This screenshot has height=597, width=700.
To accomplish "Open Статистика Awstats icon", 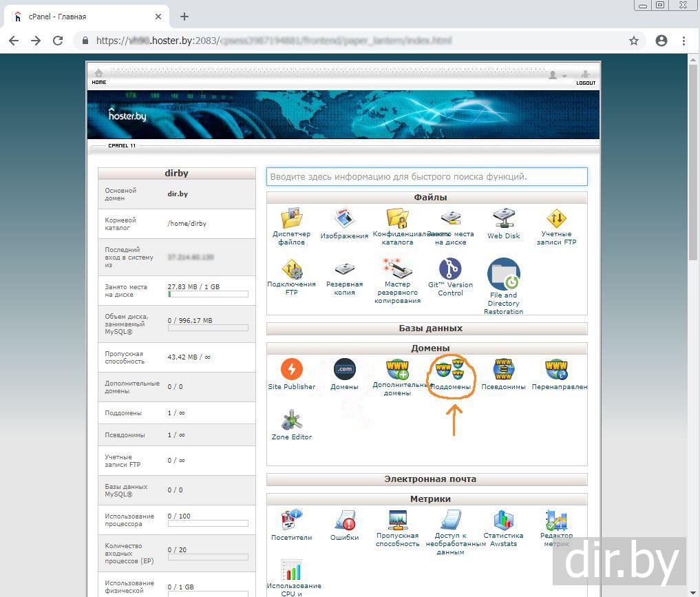I will (x=504, y=520).
